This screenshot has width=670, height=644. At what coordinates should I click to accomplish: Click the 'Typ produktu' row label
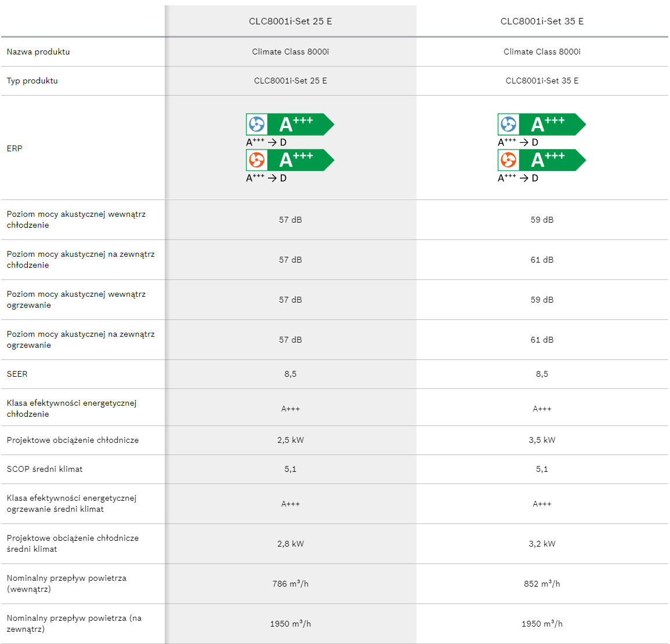coord(32,81)
